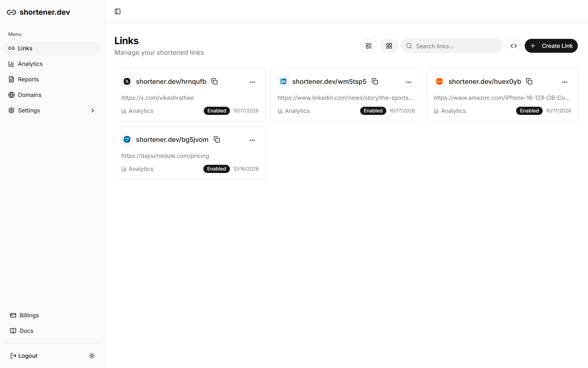The image size is (588, 368).
Task: Click DaySchedule favicon on bg5jvom card
Action: [x=127, y=139]
